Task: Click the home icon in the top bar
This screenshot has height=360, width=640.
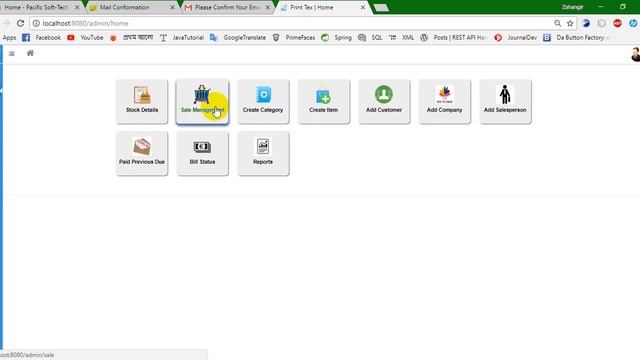Action: (x=30, y=53)
